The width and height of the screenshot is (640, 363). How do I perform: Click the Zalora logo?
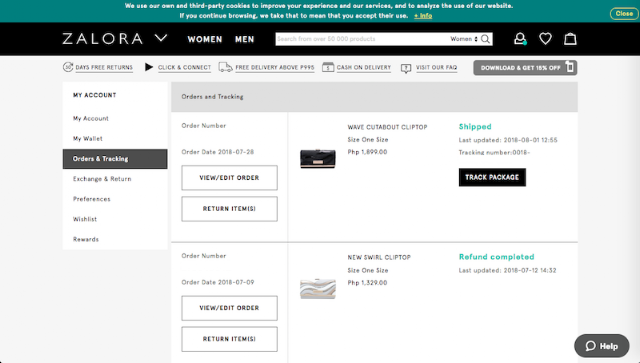[102, 39]
